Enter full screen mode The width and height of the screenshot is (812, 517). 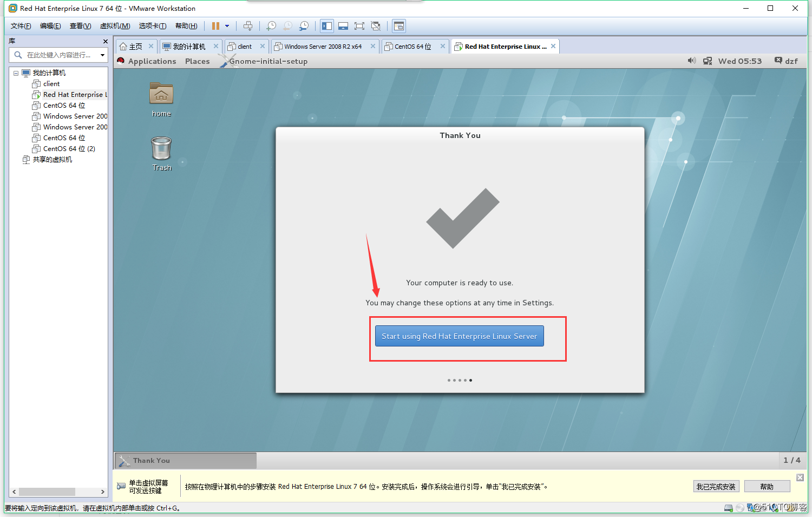359,26
